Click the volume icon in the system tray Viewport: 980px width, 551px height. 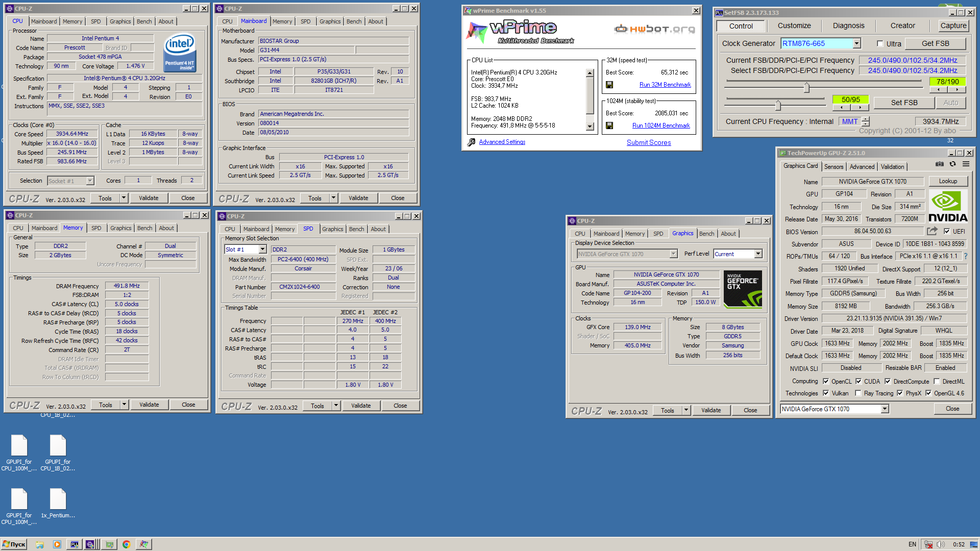[941, 544]
